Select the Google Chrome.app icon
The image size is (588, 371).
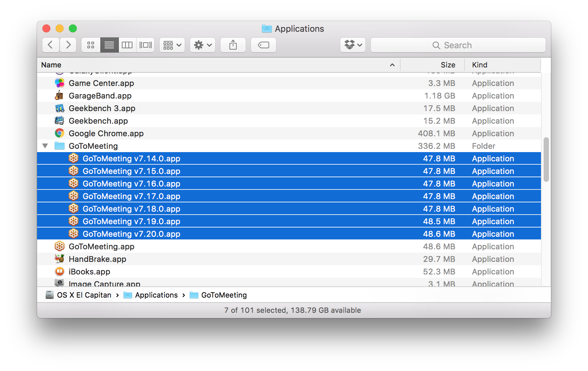click(x=60, y=133)
